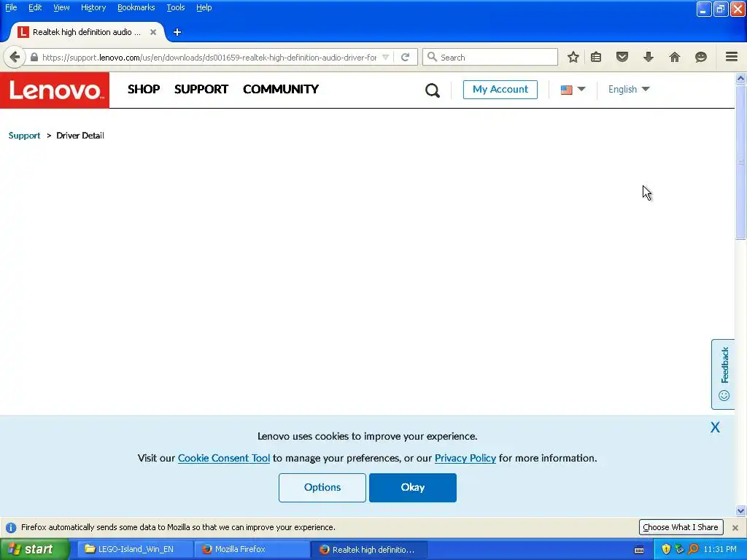
Task: Open the Bookmarks menu
Action: [136, 7]
